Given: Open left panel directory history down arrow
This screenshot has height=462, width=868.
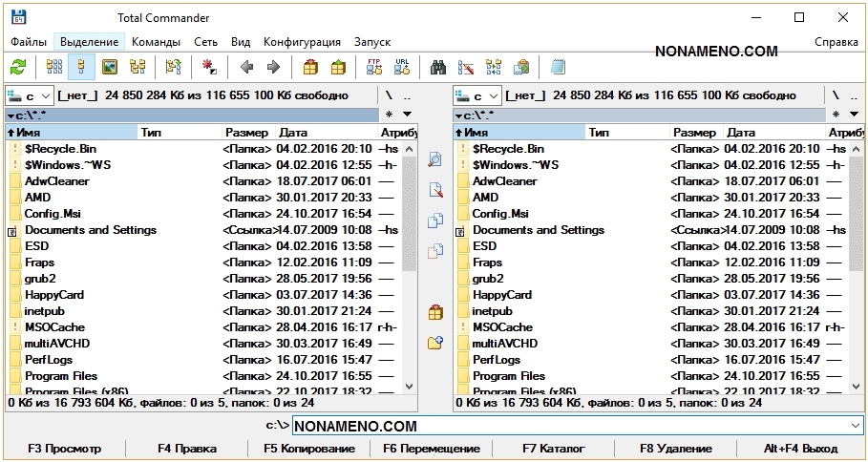Looking at the screenshot, I should [x=408, y=115].
